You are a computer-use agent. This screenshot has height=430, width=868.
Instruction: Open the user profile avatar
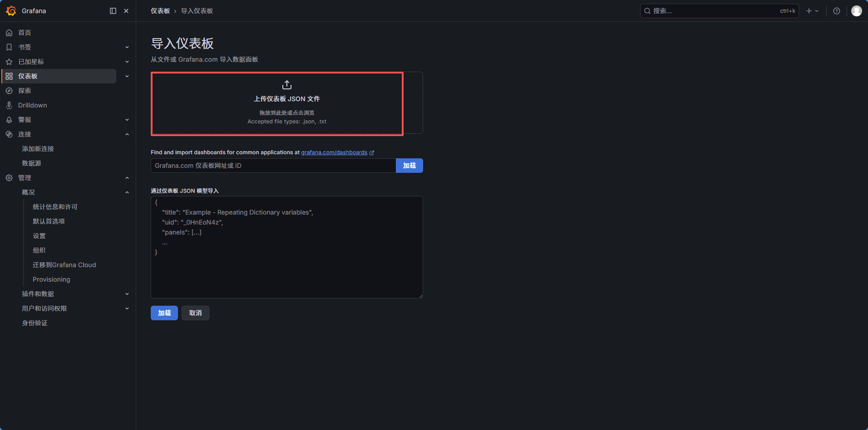857,11
